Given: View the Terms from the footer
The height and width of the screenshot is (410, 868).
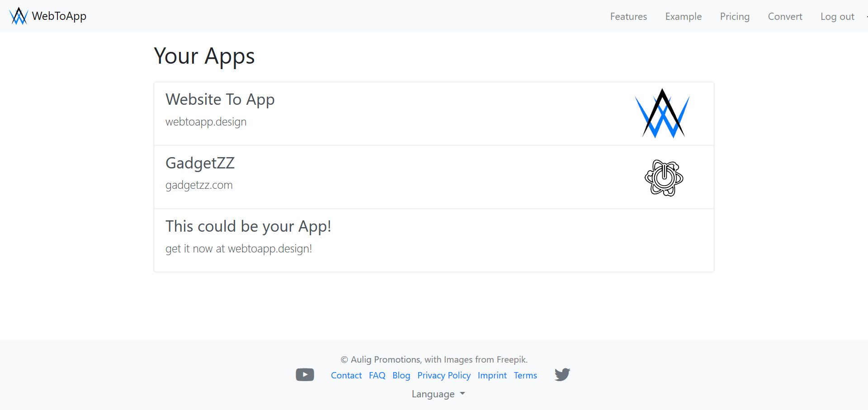Looking at the screenshot, I should 525,375.
